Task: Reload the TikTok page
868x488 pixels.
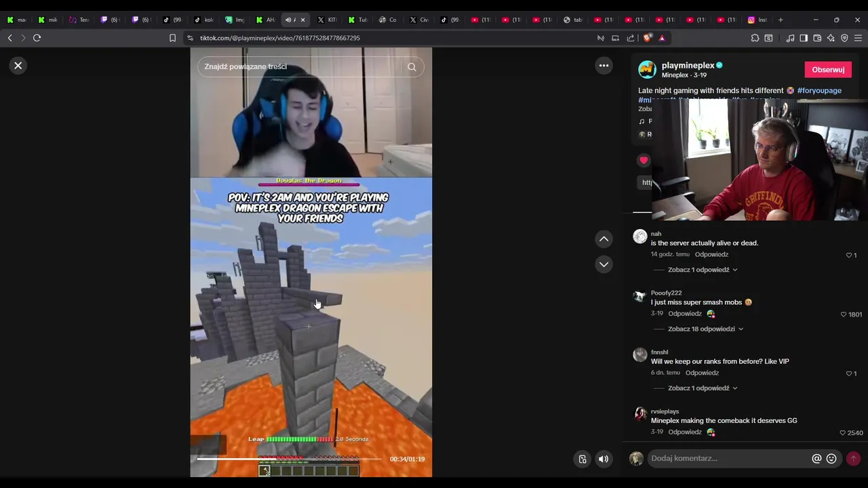Action: (x=37, y=38)
